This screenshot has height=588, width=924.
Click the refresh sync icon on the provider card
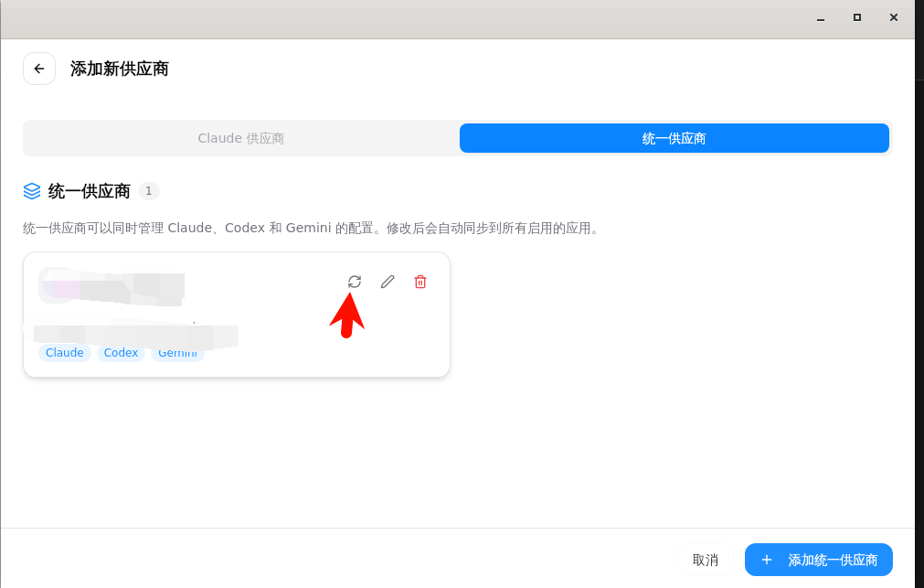[355, 282]
